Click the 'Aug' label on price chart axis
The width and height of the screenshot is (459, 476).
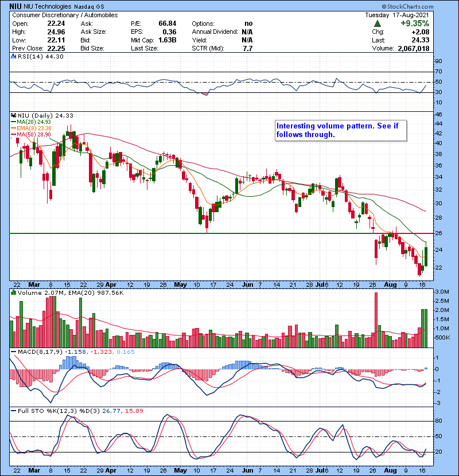(x=390, y=285)
